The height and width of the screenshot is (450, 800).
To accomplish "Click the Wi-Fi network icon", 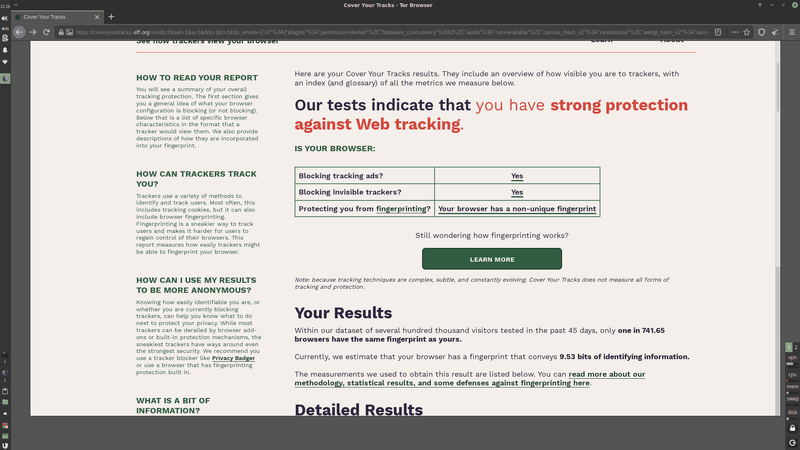I will click(x=5, y=62).
